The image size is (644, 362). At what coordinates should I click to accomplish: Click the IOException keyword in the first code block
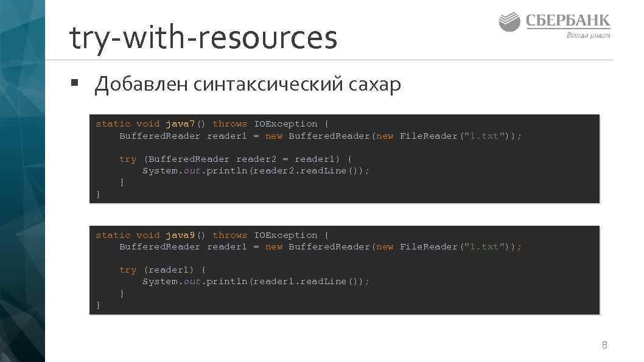click(286, 124)
